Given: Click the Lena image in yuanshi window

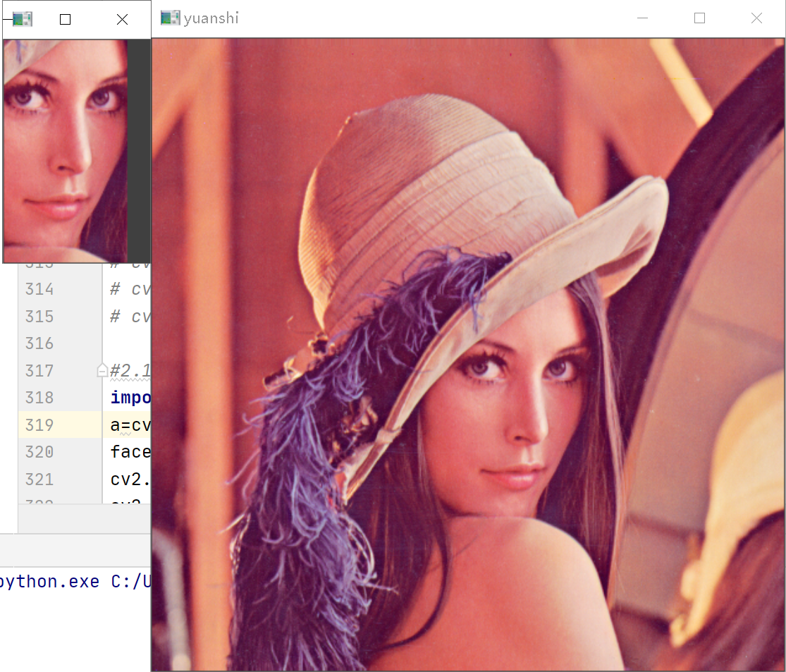Looking at the screenshot, I should click(x=468, y=355).
